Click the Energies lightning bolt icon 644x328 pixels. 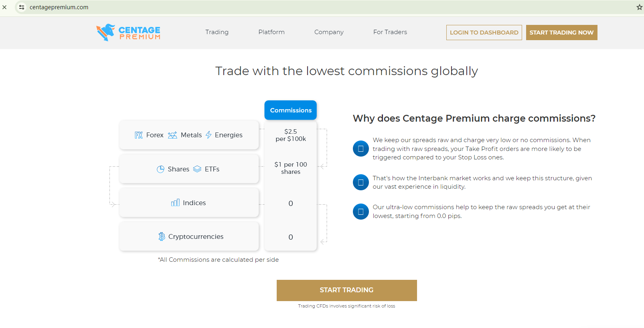209,135
